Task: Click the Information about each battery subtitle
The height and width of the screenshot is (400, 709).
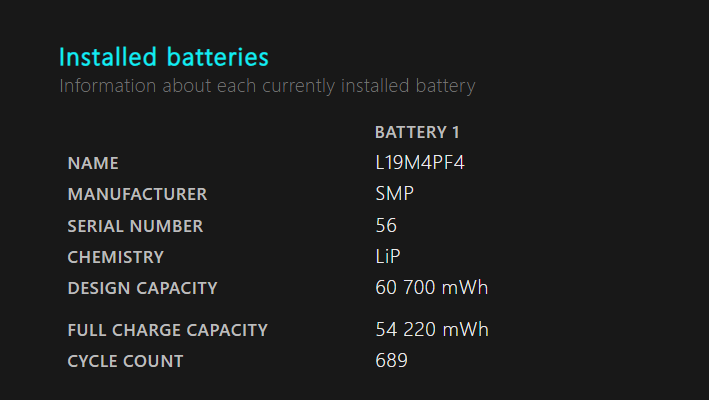Action: pyautogui.click(x=267, y=86)
